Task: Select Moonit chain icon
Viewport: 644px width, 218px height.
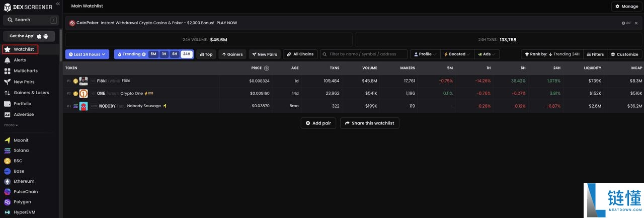Action: coord(8,140)
